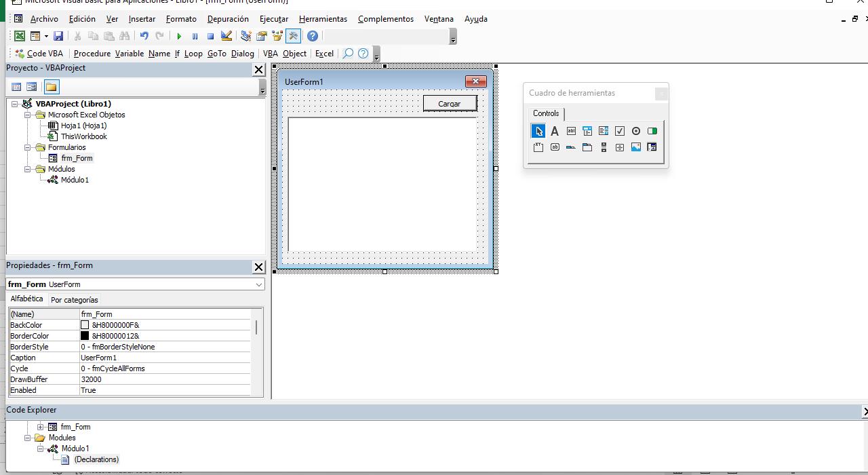
Task: Run the macro with the play icon
Action: (x=179, y=36)
